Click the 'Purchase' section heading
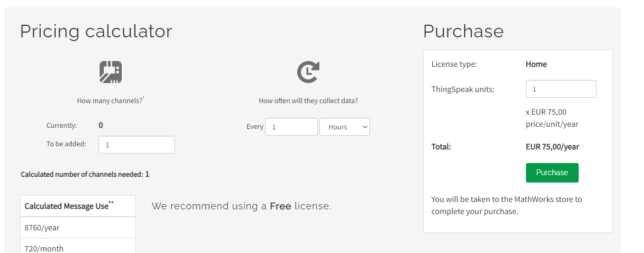The width and height of the screenshot is (644, 253). click(463, 31)
